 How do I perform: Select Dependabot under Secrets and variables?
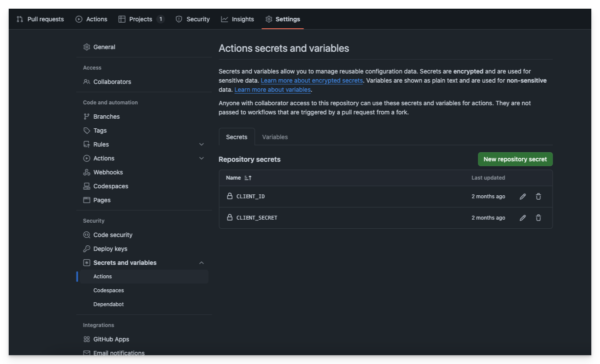(108, 304)
